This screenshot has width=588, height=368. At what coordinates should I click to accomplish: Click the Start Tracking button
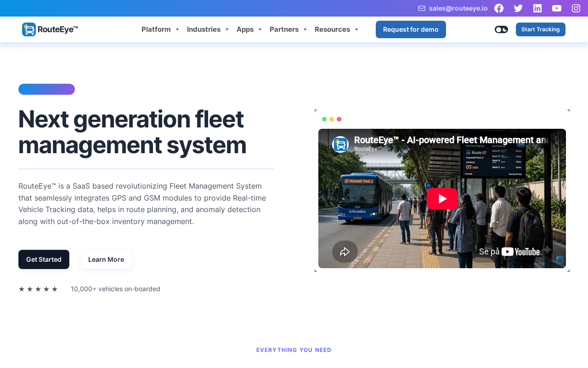(541, 29)
